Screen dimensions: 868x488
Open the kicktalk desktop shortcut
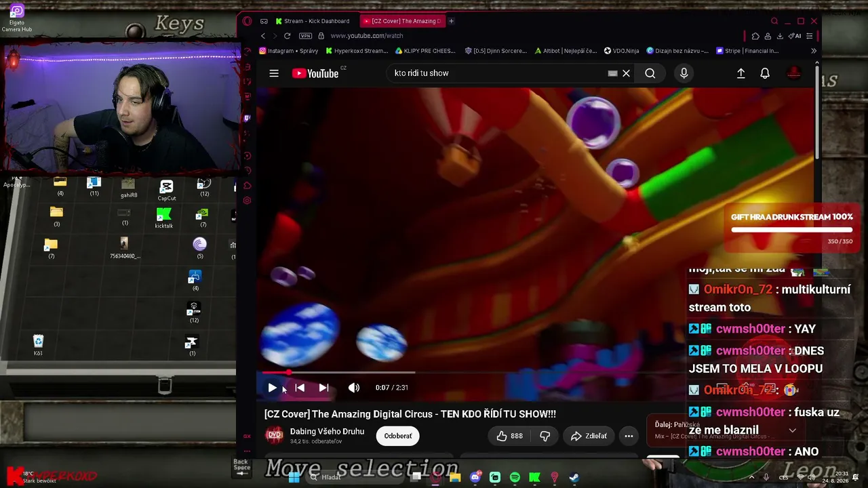(x=163, y=218)
